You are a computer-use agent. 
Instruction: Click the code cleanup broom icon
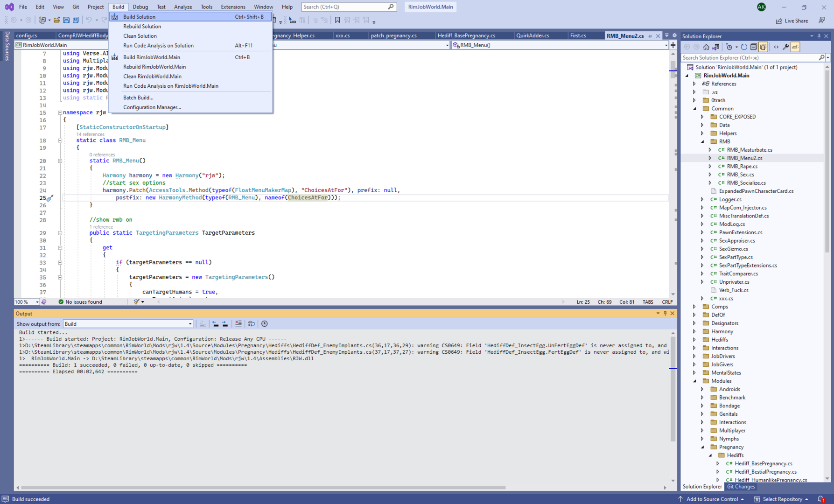click(136, 302)
